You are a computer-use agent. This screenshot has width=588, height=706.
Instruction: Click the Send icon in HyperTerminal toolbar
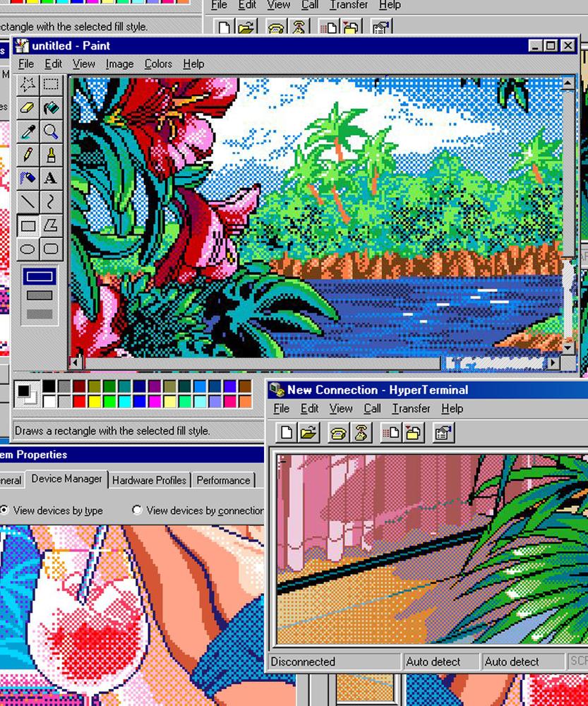coord(391,433)
